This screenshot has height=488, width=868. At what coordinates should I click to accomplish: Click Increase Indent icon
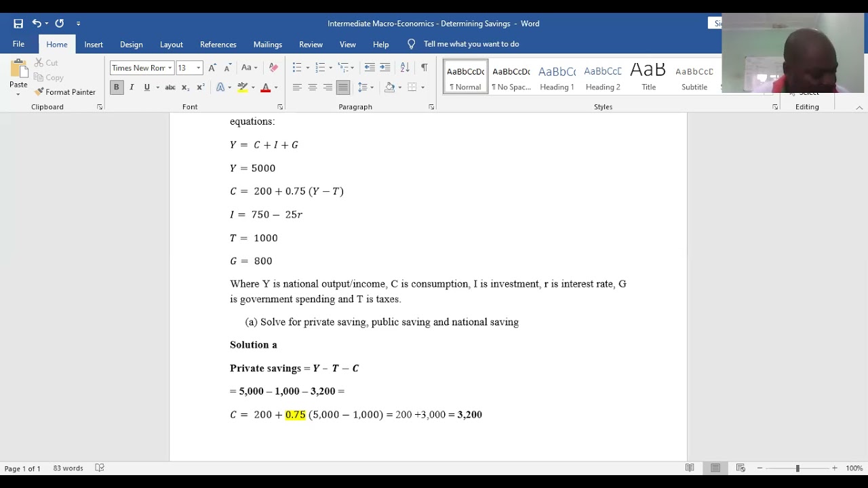pyautogui.click(x=385, y=68)
